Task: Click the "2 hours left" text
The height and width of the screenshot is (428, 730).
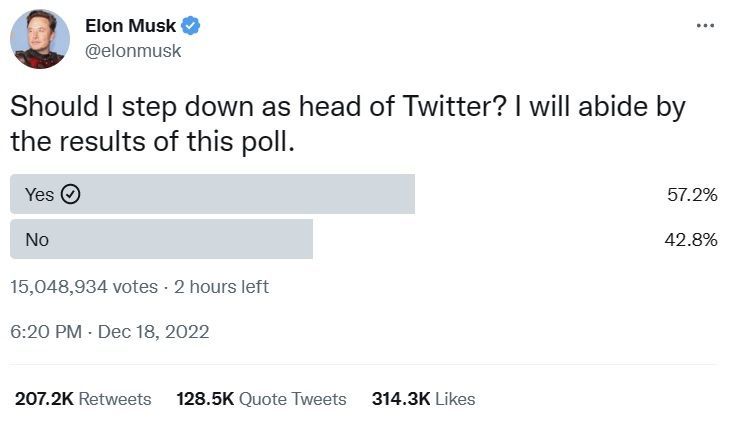Action: pyautogui.click(x=221, y=287)
